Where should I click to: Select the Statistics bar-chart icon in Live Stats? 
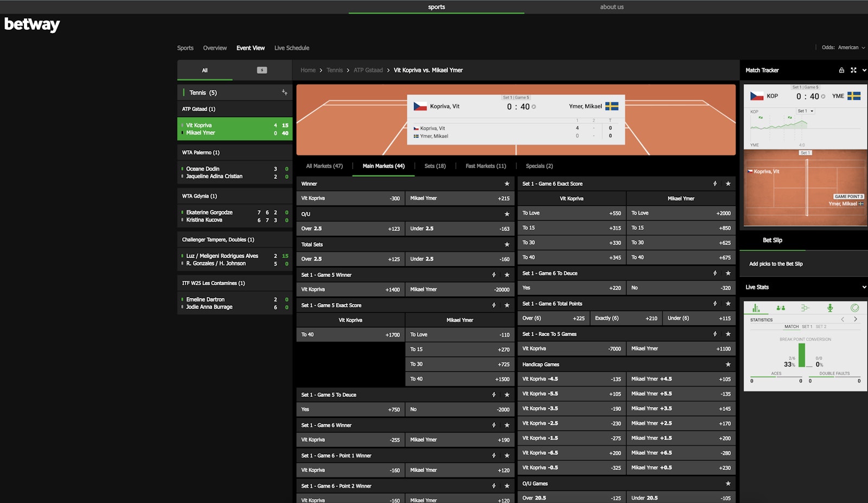[x=756, y=308]
